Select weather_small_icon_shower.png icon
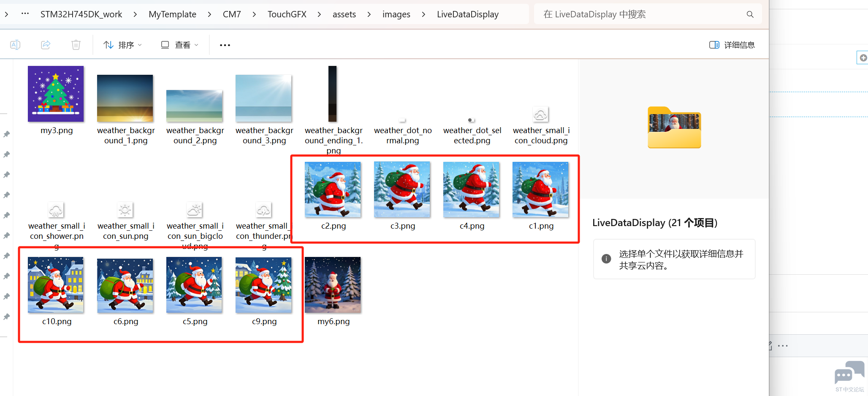This screenshot has height=396, width=868. pyautogui.click(x=56, y=210)
